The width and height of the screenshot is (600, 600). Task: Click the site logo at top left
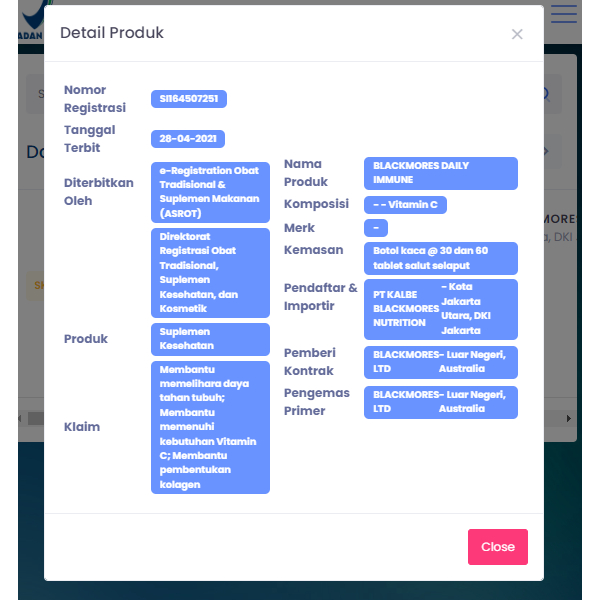tap(30, 20)
